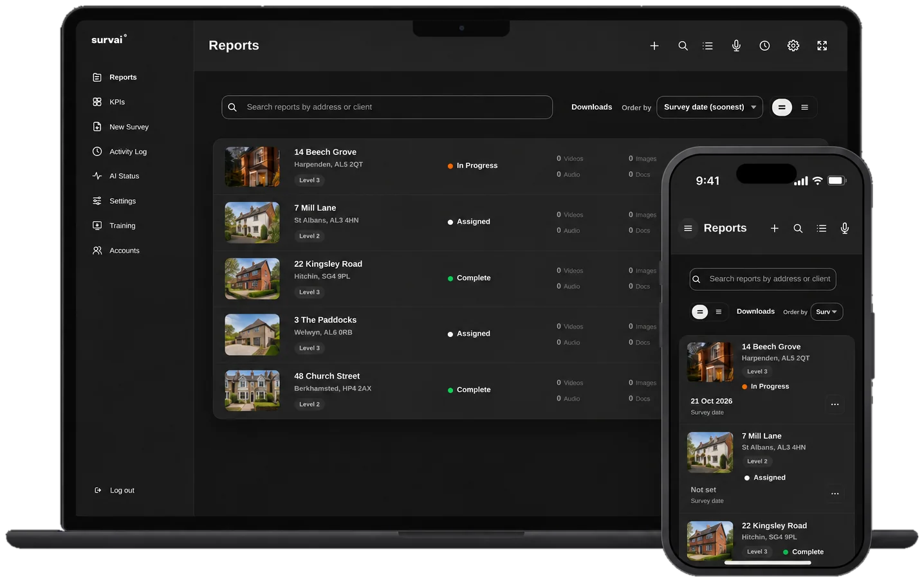Open the 22 Kingsley Road thumbnail on desktop
This screenshot has width=924, height=582.
click(x=252, y=278)
